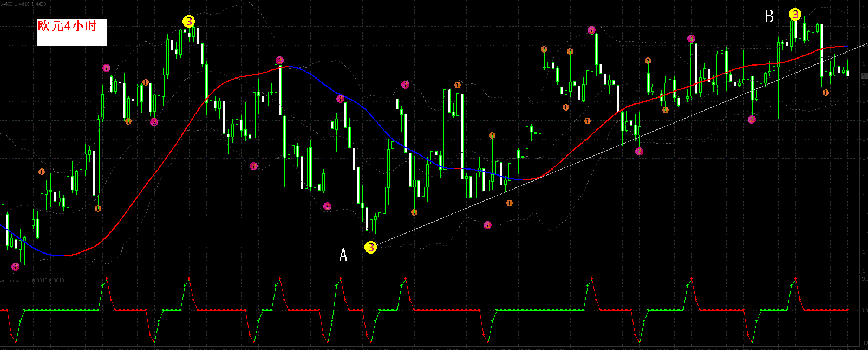Click the yellow 3 marker beside label A
Viewport: 868px width, 350px height.
coord(370,248)
